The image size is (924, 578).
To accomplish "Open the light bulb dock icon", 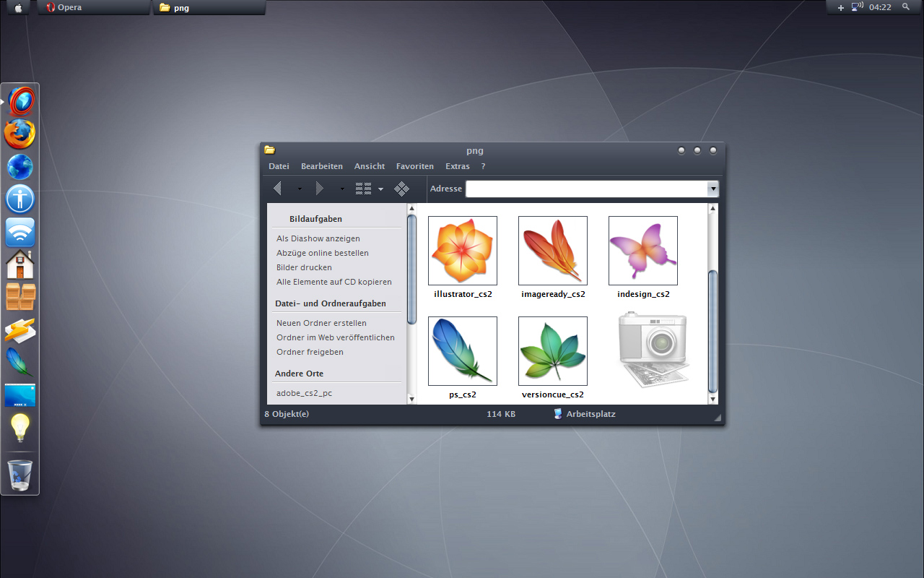I will [20, 428].
